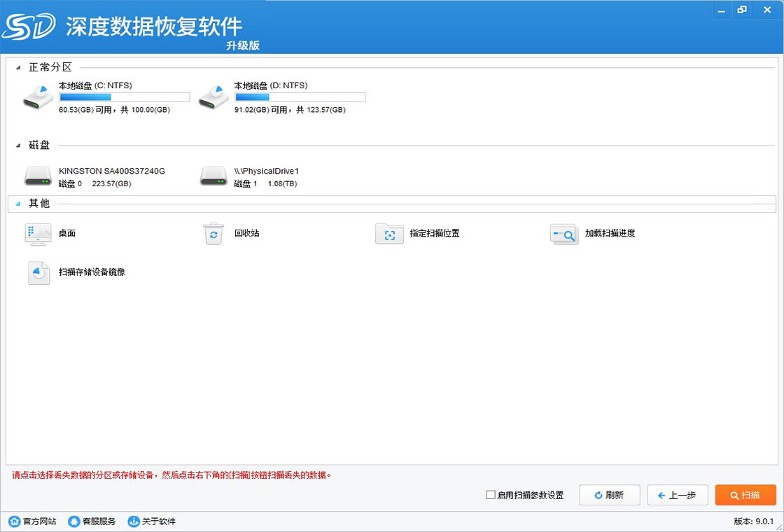Collapse the 正常分区 section
Screen dimensions: 784x532
click(x=18, y=67)
